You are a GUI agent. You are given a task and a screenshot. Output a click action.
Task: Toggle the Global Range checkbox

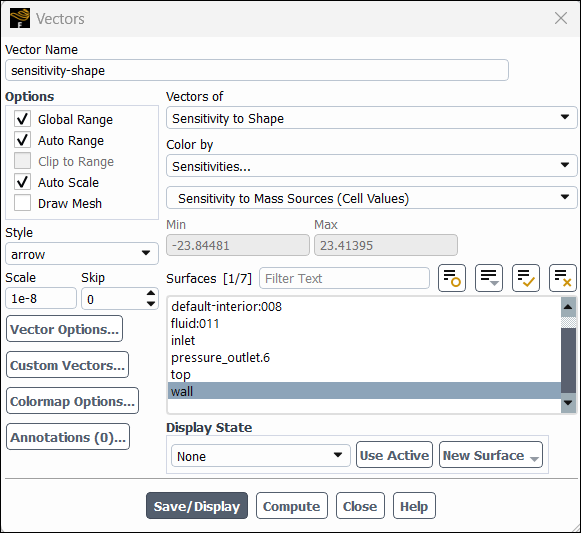pos(23,119)
